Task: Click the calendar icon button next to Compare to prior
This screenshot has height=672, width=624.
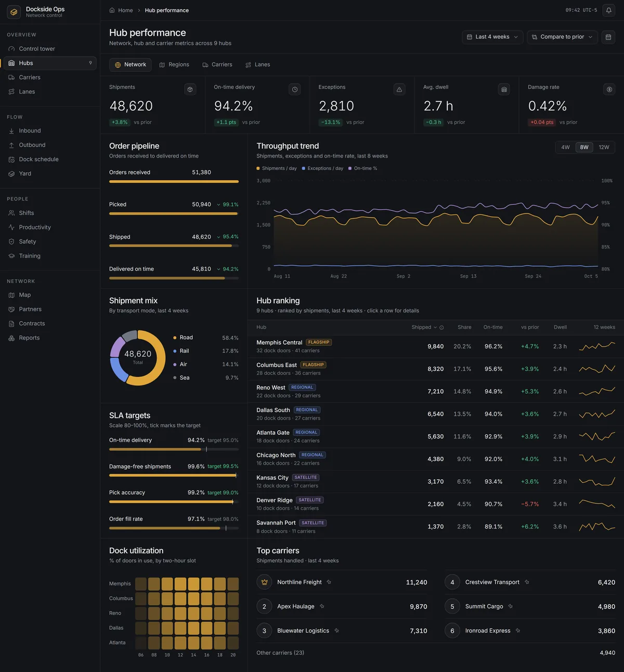Action: point(608,37)
